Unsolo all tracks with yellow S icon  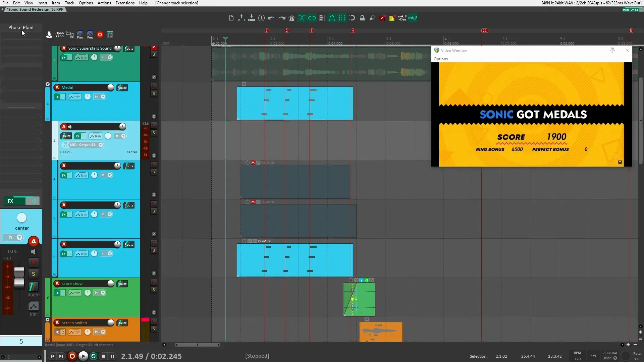pyautogui.click(x=392, y=18)
